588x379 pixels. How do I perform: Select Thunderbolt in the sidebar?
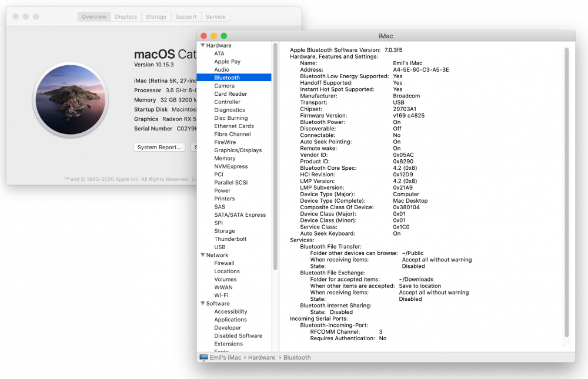(230, 239)
